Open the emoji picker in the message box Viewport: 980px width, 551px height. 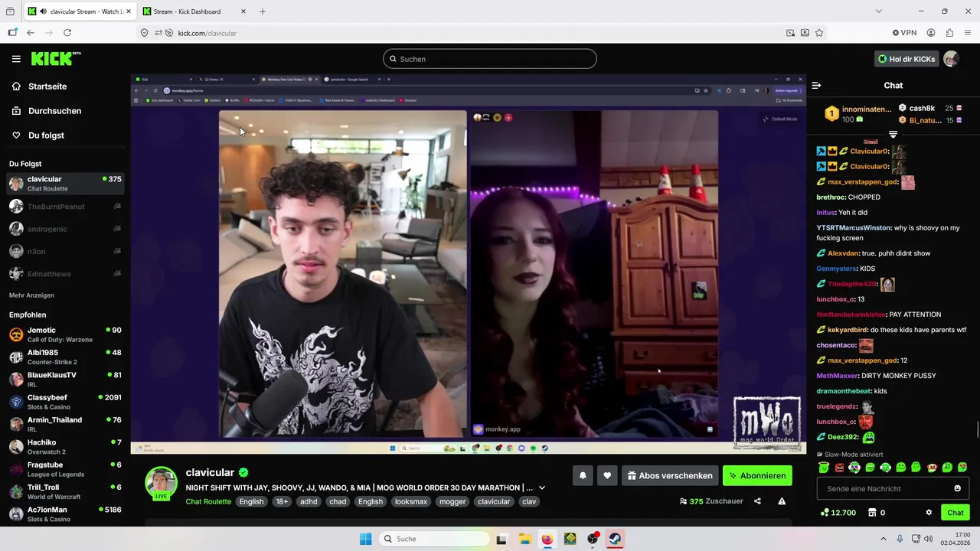957,488
